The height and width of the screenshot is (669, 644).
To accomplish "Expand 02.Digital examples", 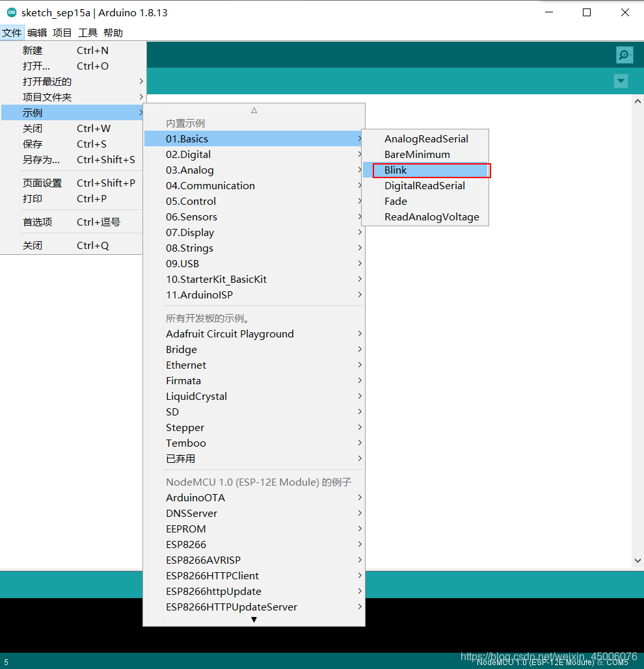I will coord(254,155).
